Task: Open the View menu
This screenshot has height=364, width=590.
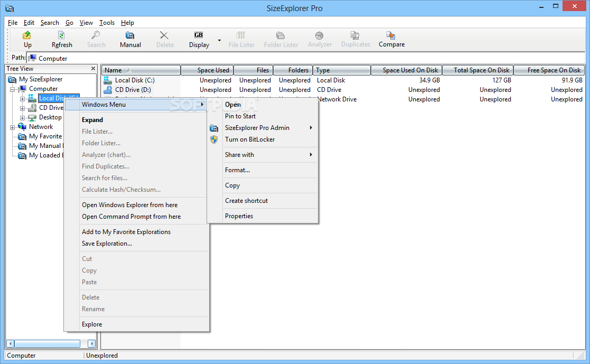Action: pyautogui.click(x=86, y=23)
